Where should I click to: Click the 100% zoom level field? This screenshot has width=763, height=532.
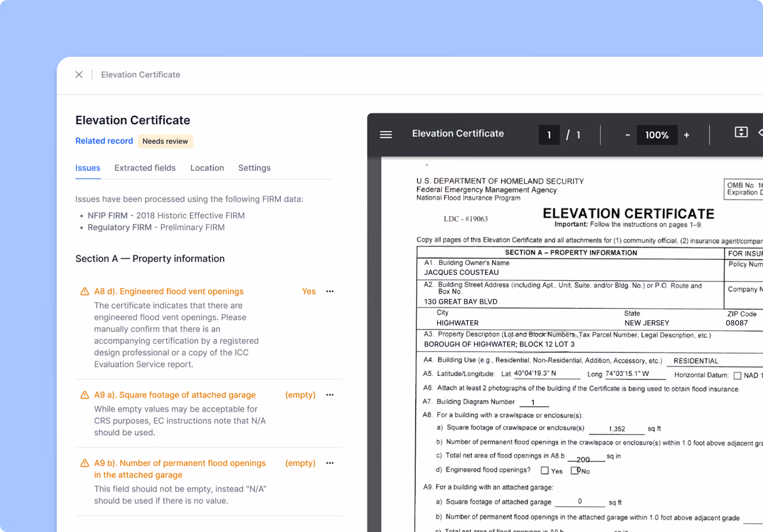click(x=657, y=135)
